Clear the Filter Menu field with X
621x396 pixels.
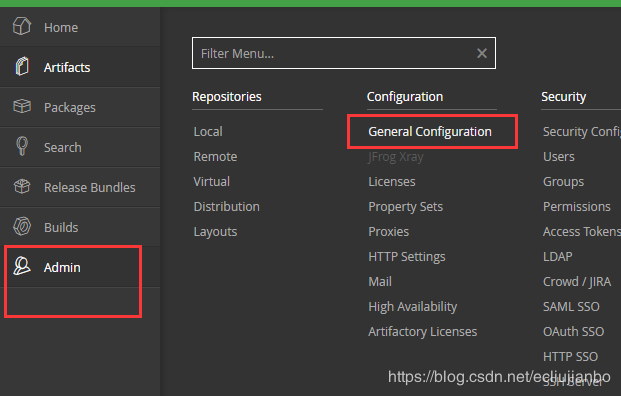(482, 53)
